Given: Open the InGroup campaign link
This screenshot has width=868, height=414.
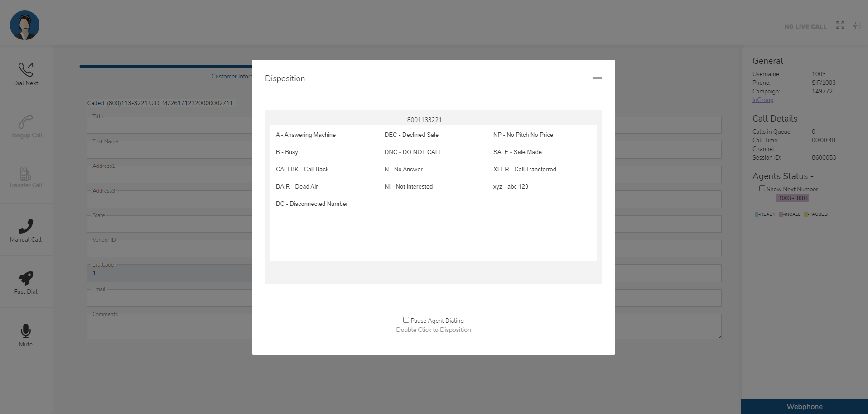Looking at the screenshot, I should (762, 100).
